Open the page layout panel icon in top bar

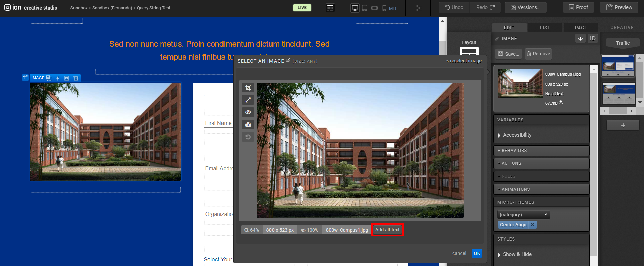coord(330,8)
